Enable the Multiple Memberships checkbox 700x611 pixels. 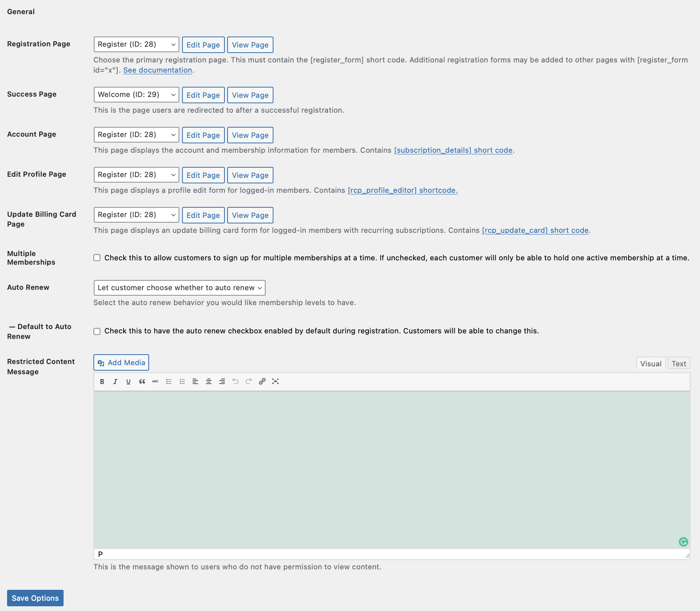coord(97,258)
